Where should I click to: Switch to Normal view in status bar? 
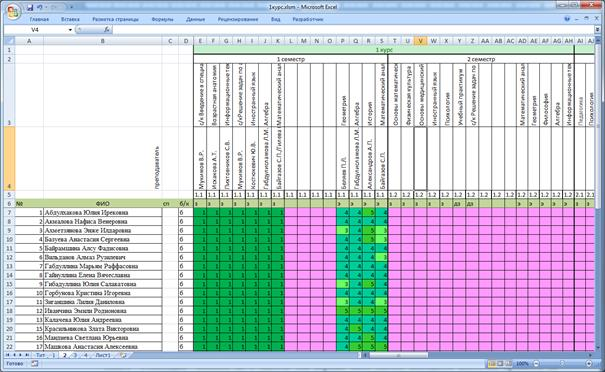[492, 364]
